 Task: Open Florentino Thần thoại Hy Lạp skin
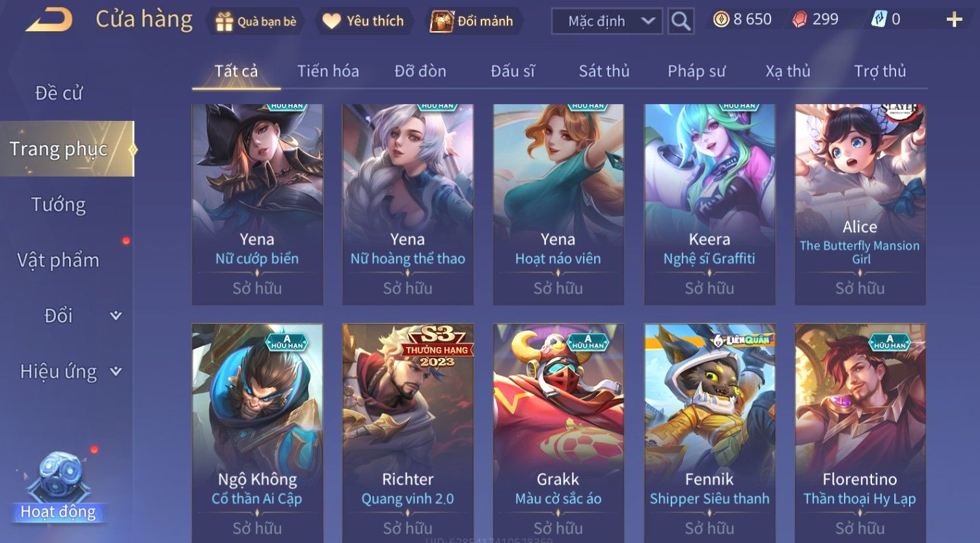click(860, 432)
